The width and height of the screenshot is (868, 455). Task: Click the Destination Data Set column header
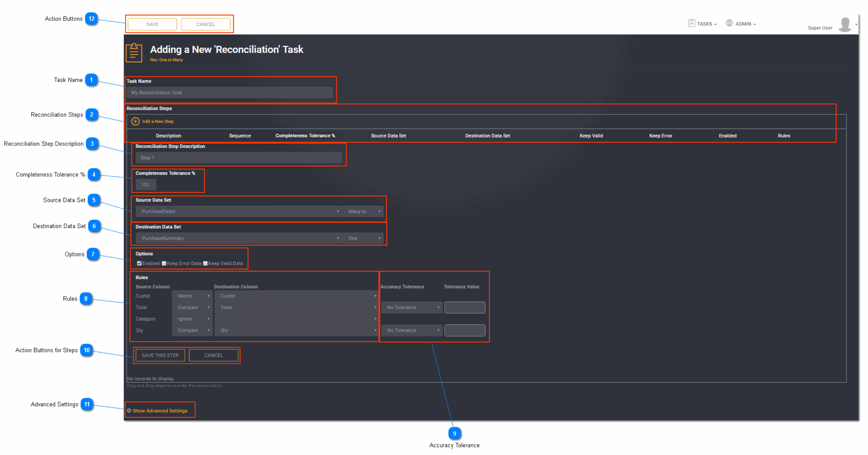487,136
